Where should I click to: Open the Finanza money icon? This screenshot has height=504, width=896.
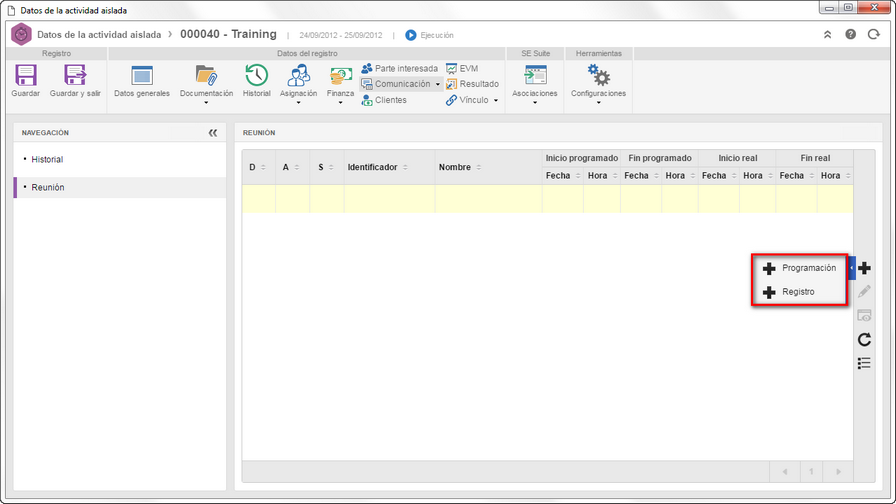(341, 75)
